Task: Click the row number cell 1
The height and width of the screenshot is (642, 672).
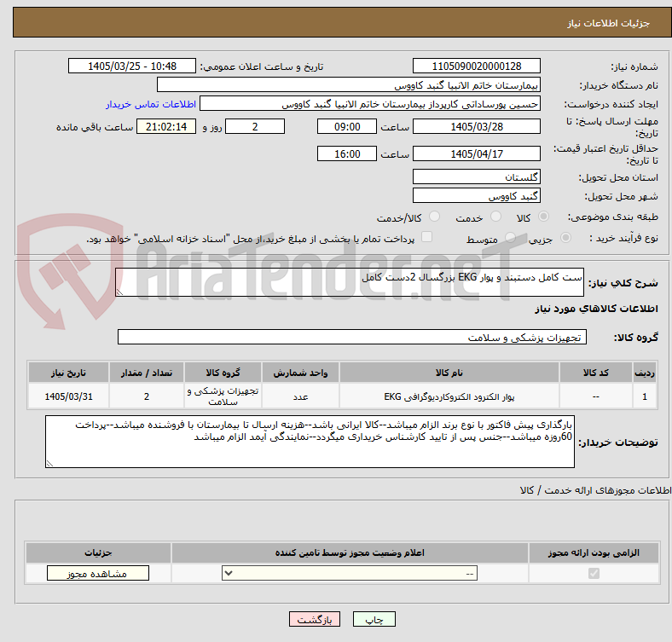Action: click(645, 396)
